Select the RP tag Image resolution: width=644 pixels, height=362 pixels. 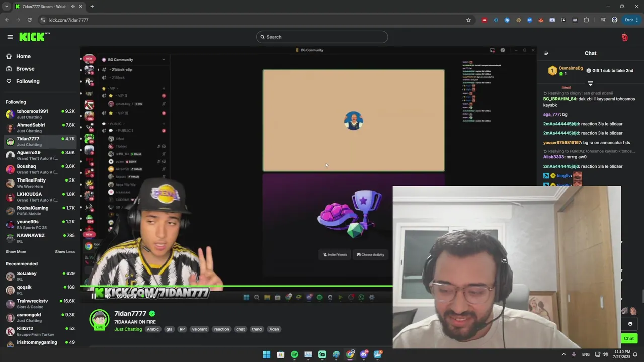point(182,329)
